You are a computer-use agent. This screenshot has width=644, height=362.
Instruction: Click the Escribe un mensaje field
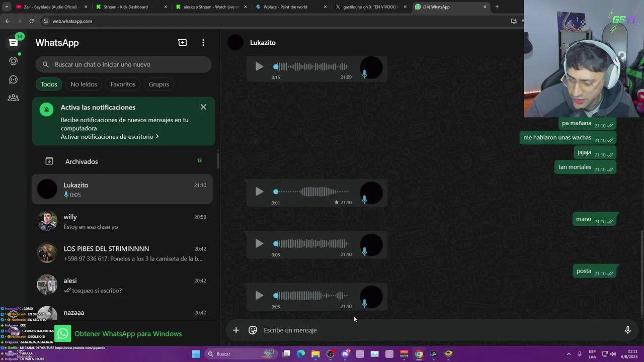440,330
